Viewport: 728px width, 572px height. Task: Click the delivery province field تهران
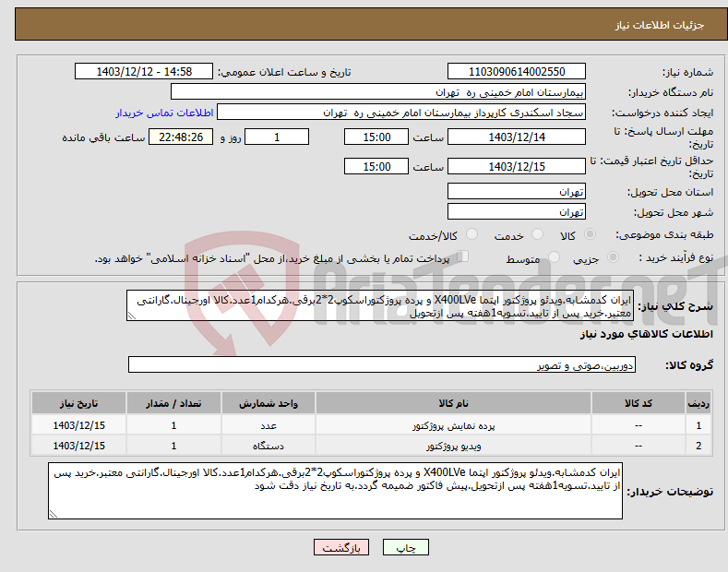517,191
